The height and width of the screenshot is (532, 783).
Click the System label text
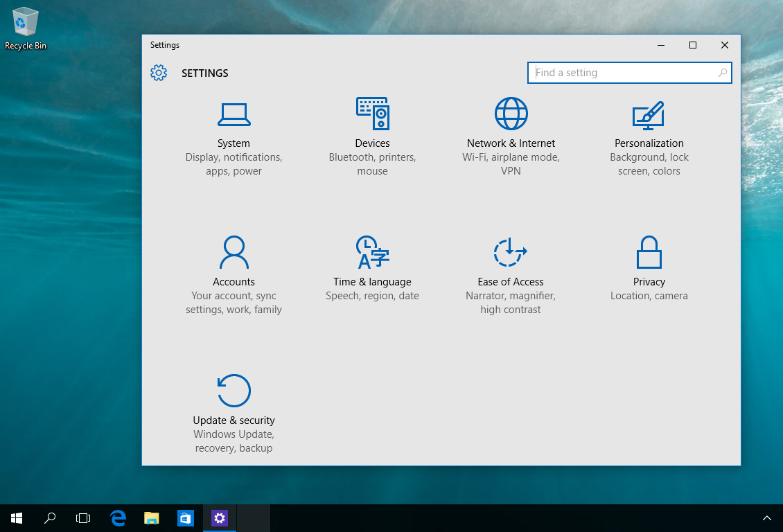(234, 143)
